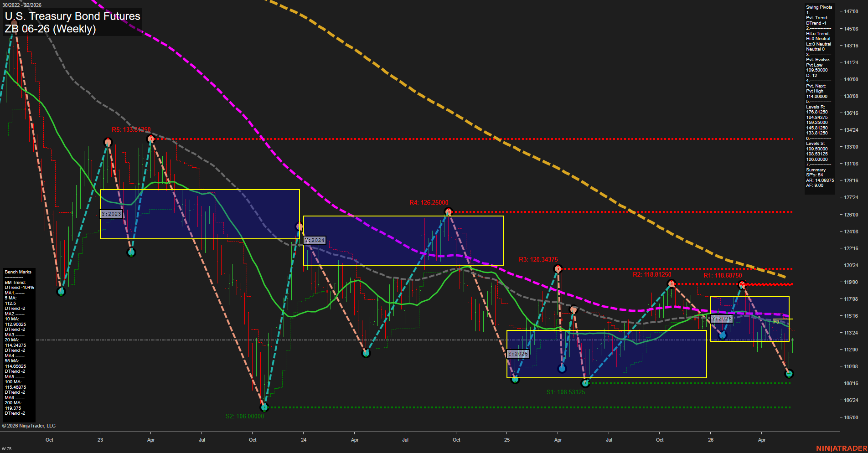Select the swing pivot high marker at R4

(449, 211)
